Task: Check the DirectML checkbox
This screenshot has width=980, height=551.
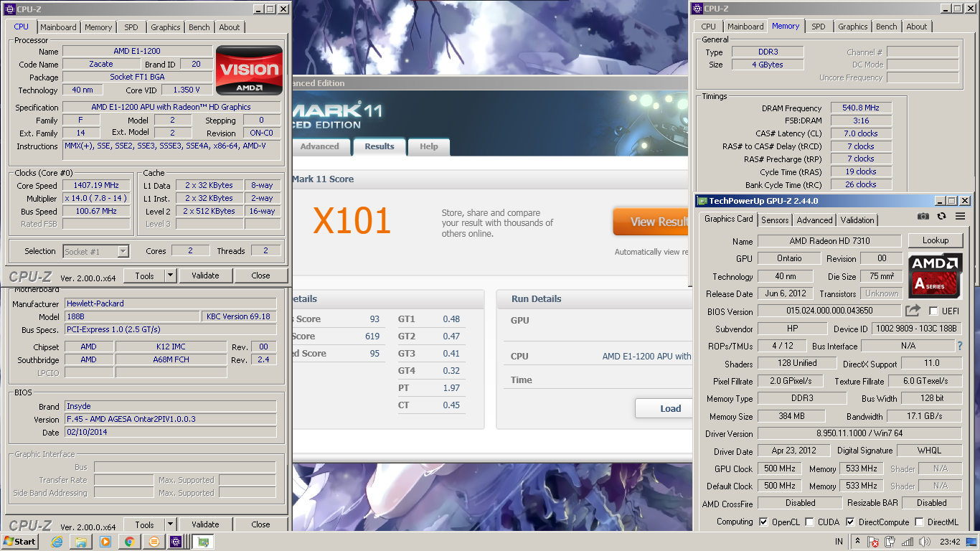Action: coord(919,522)
